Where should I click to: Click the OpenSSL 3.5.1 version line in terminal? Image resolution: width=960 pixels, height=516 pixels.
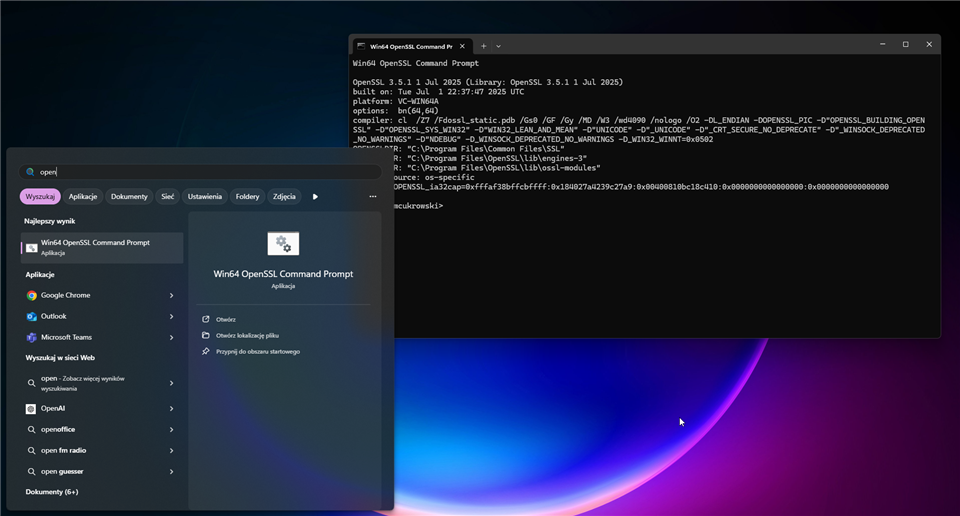pos(488,83)
